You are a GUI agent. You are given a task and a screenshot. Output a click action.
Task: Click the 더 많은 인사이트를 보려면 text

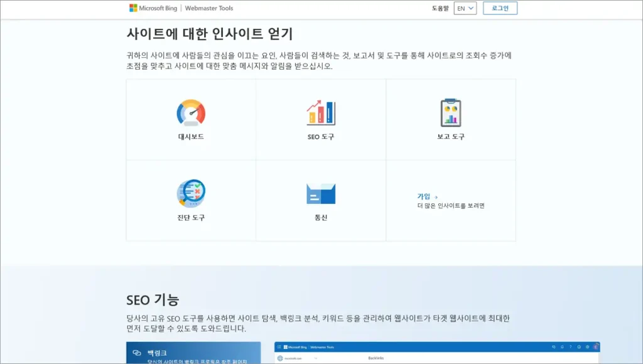[451, 206]
